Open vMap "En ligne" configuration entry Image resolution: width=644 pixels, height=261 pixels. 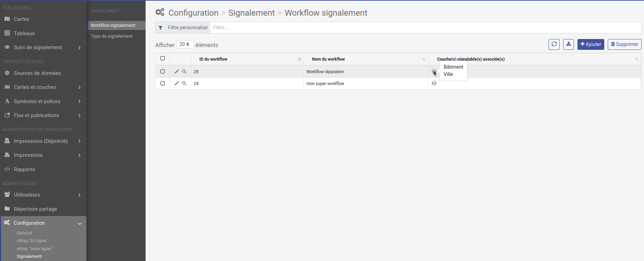pyautogui.click(x=32, y=241)
